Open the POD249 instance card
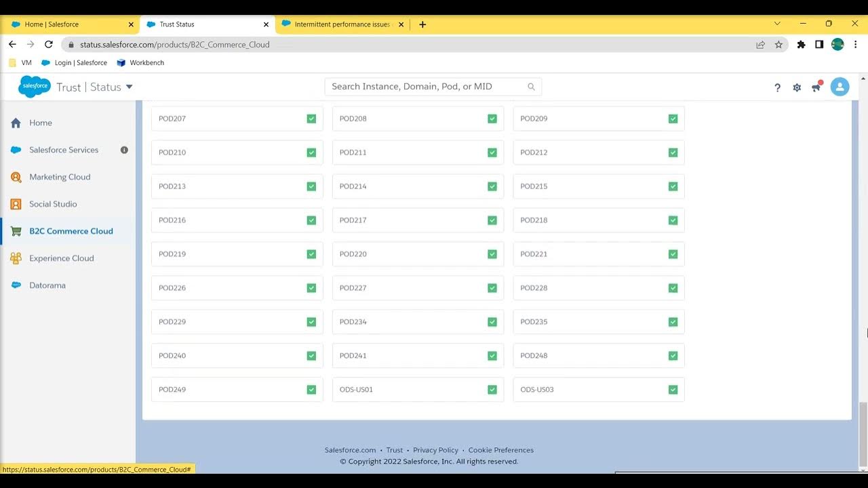Image resolution: width=868 pixels, height=488 pixels. coord(237,390)
